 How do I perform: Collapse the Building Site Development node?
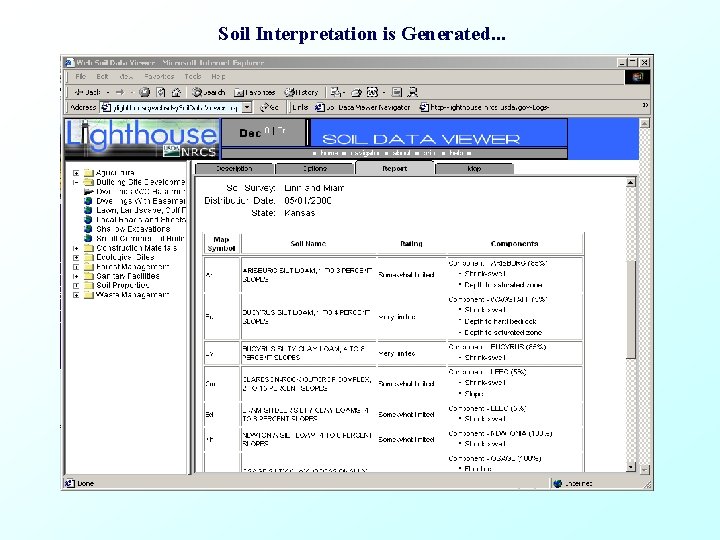click(76, 182)
